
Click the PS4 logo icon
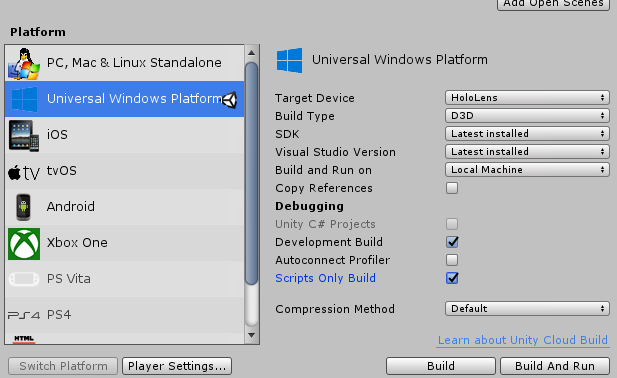(24, 315)
